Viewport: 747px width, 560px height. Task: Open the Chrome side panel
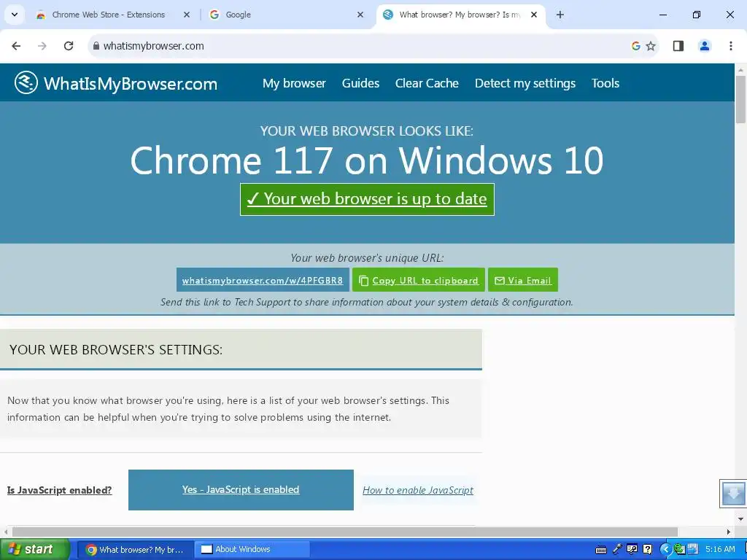tap(678, 46)
